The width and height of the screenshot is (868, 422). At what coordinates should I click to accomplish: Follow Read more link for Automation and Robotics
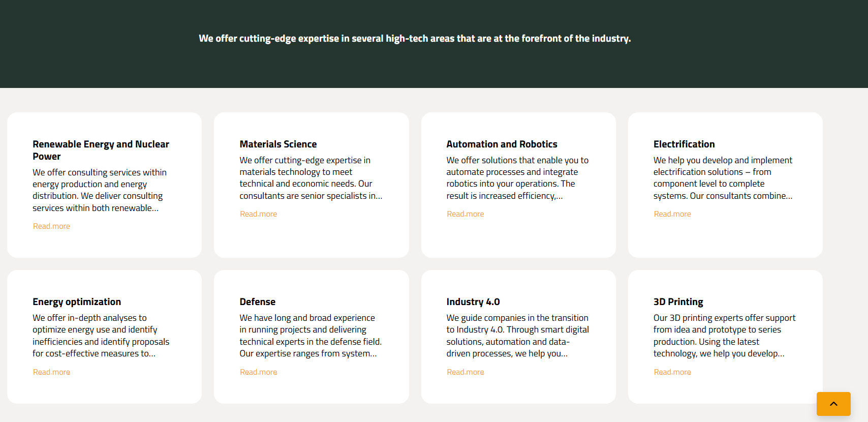465,214
